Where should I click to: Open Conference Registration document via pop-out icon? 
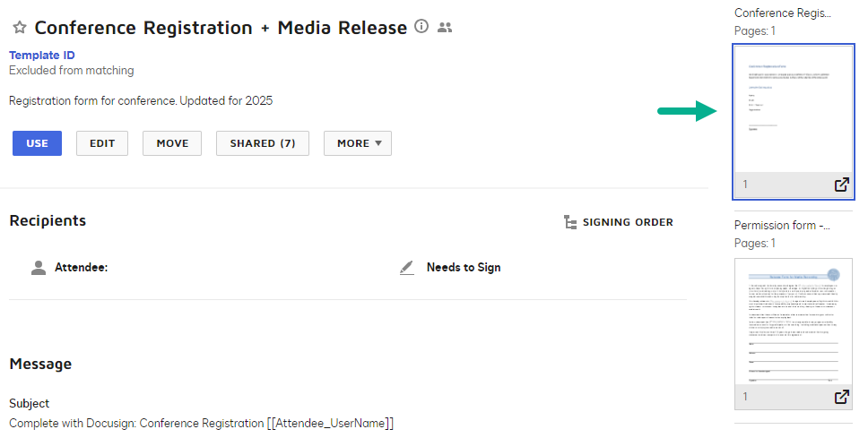841,185
